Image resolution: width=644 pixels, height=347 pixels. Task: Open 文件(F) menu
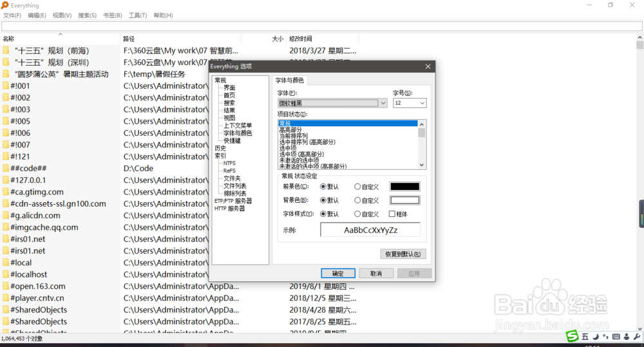point(12,15)
